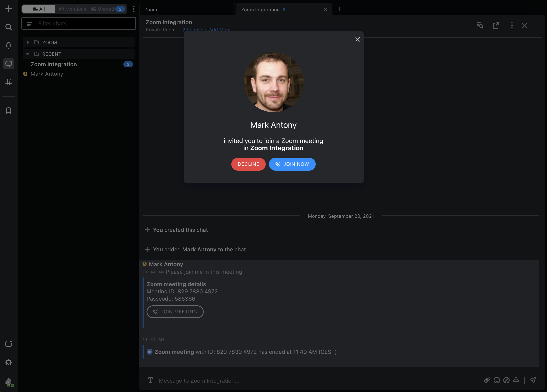The image size is (547, 392).
Task: Click the slashed-circle icon in the message bar
Action: [506, 380]
